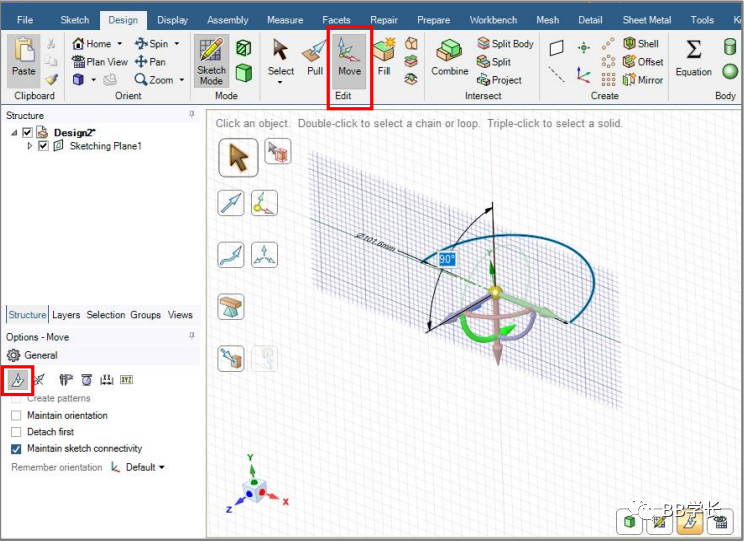The width and height of the screenshot is (745, 542).
Task: Uncheck Maintain sketch connectivity
Action: [16, 449]
